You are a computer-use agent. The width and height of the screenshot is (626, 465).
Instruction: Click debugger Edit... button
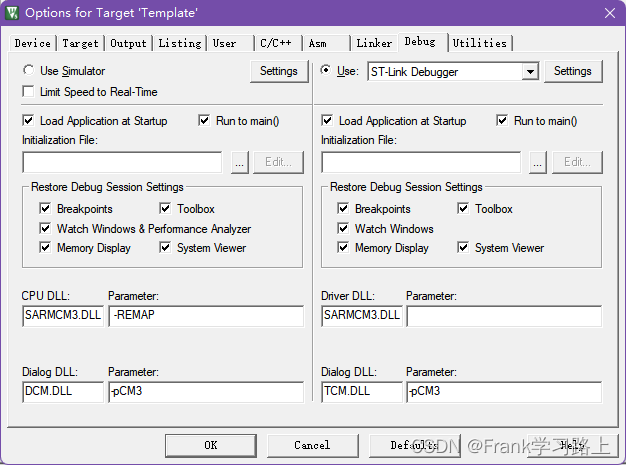pos(577,162)
